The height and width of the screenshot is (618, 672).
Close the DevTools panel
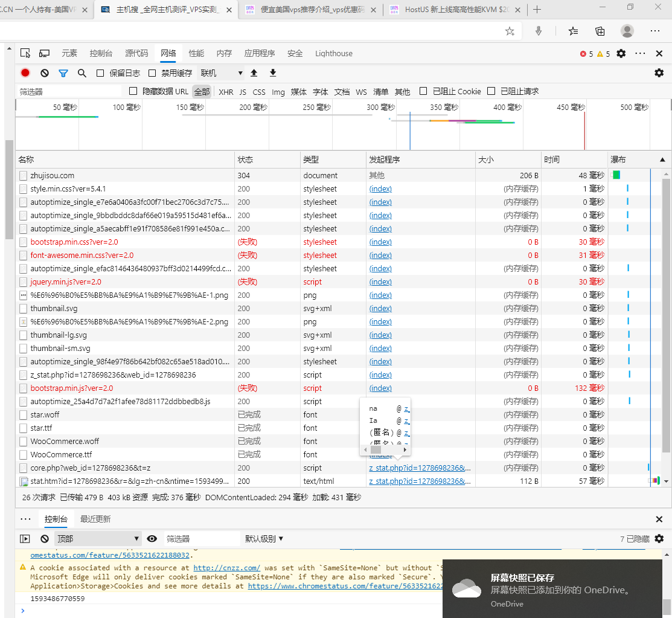[659, 54]
